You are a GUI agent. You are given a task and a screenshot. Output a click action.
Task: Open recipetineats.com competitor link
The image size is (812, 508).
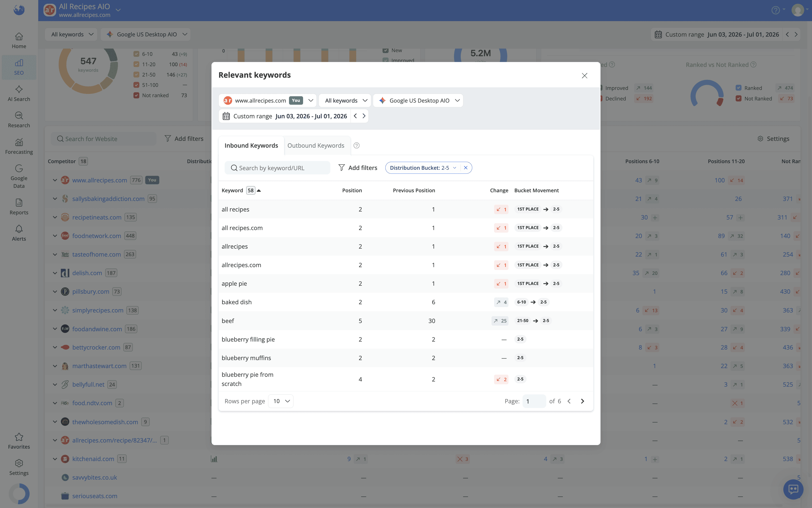97,217
